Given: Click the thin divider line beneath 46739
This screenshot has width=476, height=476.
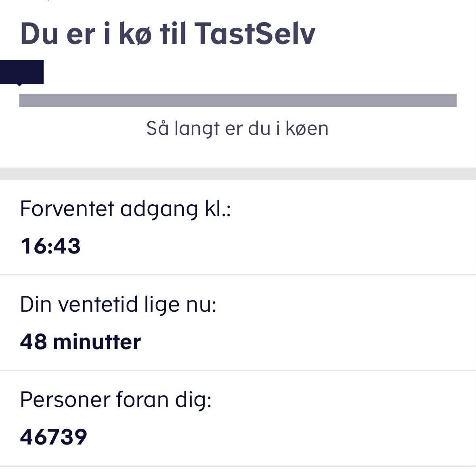Looking at the screenshot, I should click(238, 466).
